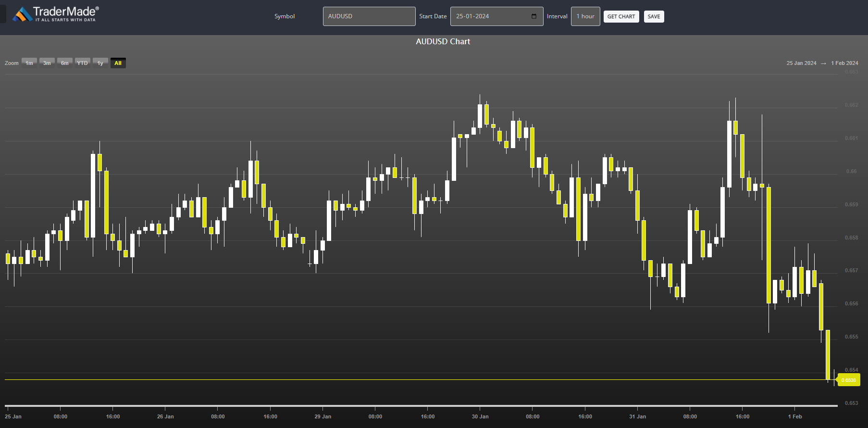Select the All zoom range
The height and width of the screenshot is (428, 868).
(x=118, y=63)
